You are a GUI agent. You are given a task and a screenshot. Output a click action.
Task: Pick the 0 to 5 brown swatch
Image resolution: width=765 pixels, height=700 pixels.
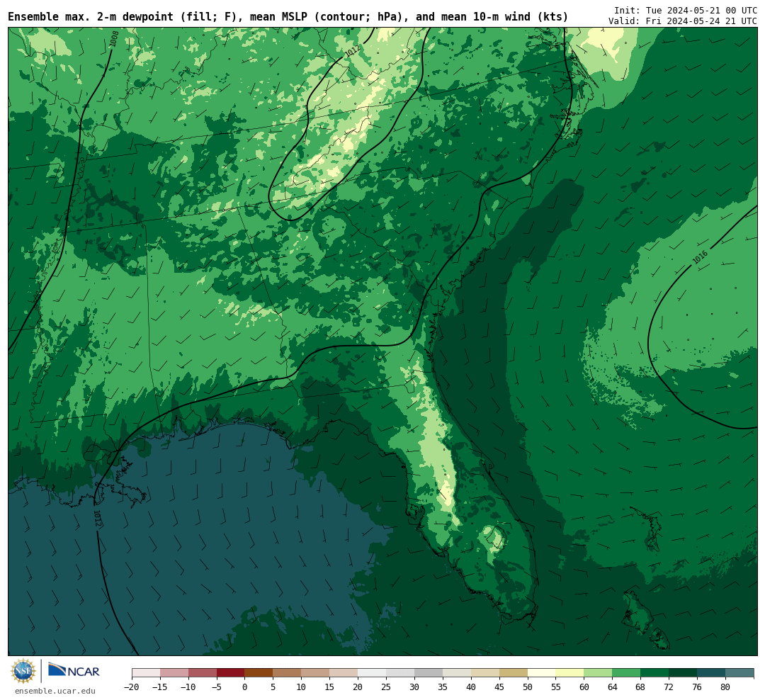point(259,673)
